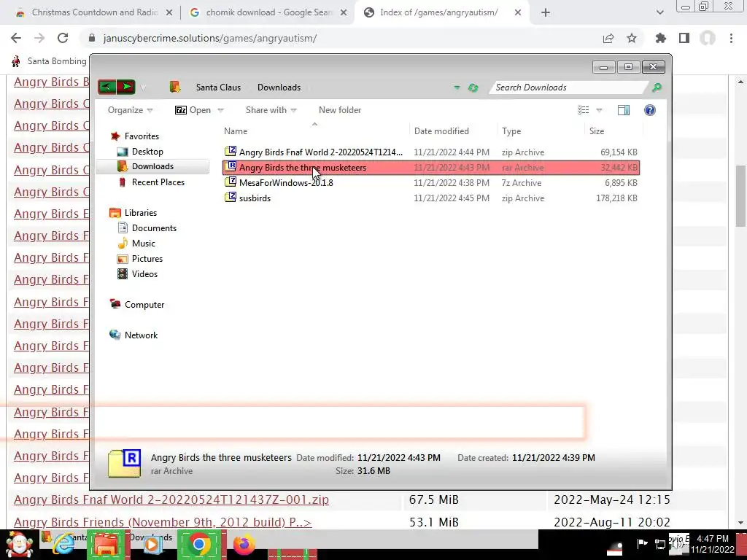747x560 pixels.
Task: Select the Angry Birds the three musketeers file
Action: coord(430,168)
